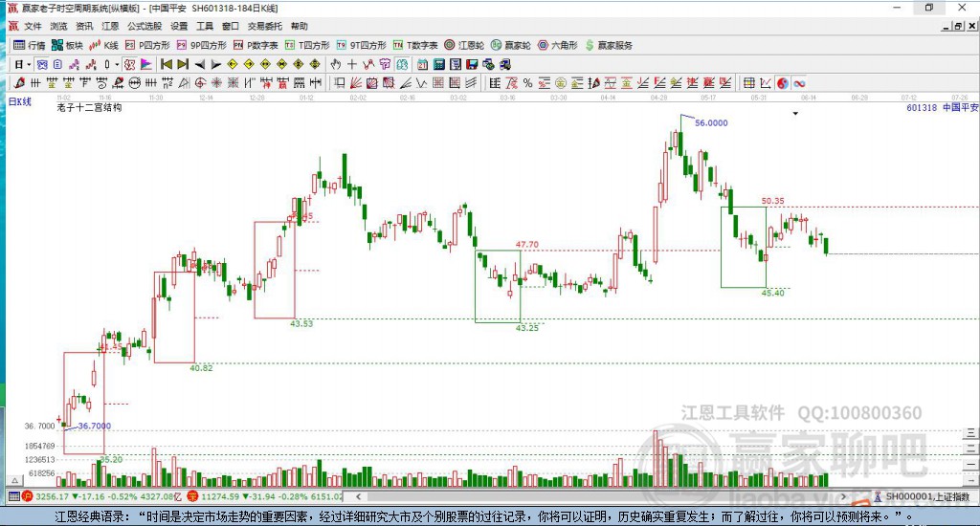Click the 日K线 chart label
Image resolution: width=980 pixels, height=526 pixels.
click(x=19, y=101)
